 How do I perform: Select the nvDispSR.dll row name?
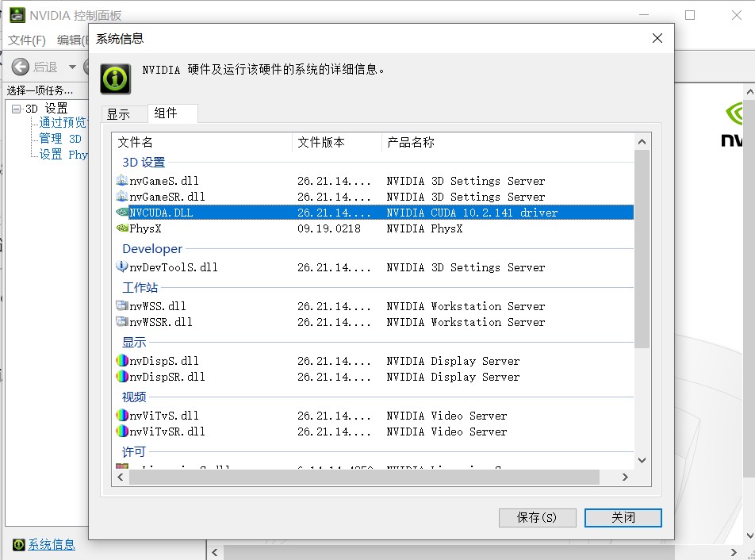point(167,377)
